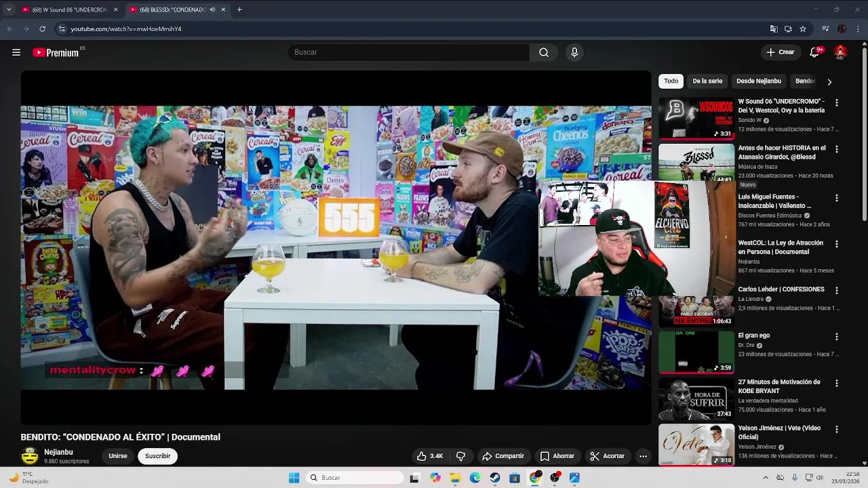Click the page vertical scrollbar
The image size is (868, 488).
pos(864,136)
